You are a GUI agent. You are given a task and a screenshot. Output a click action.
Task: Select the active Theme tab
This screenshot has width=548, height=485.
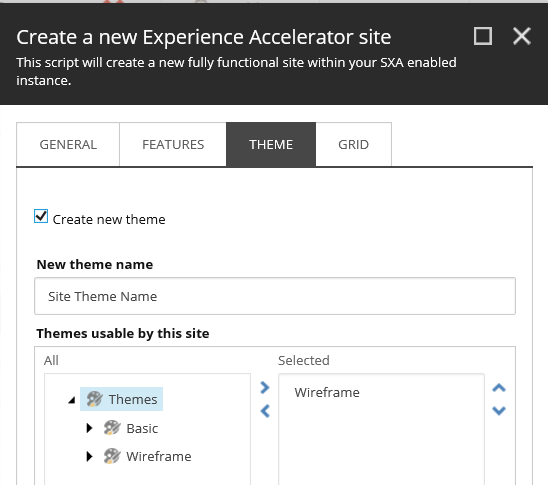click(271, 144)
